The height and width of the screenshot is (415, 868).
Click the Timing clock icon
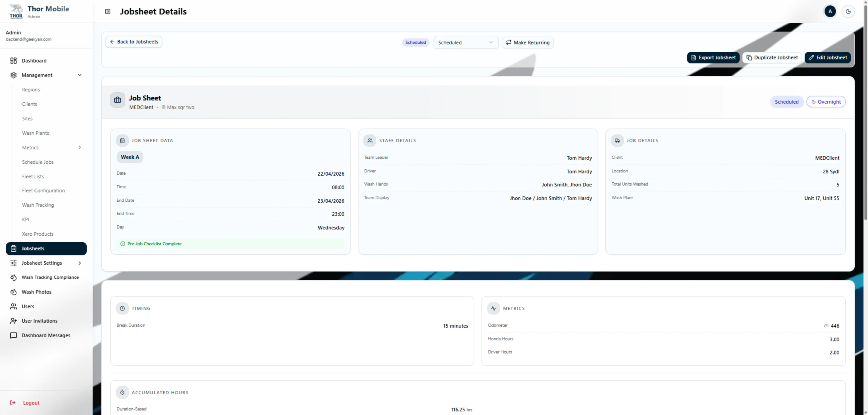point(122,308)
